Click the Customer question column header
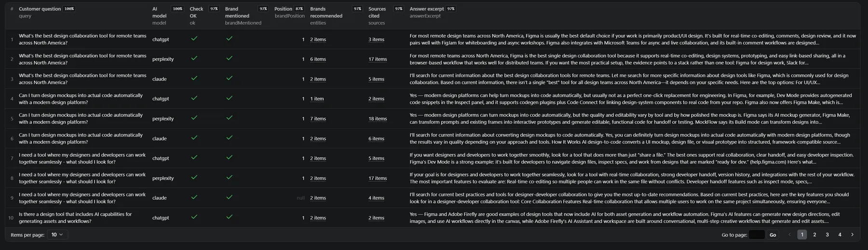 click(40, 9)
